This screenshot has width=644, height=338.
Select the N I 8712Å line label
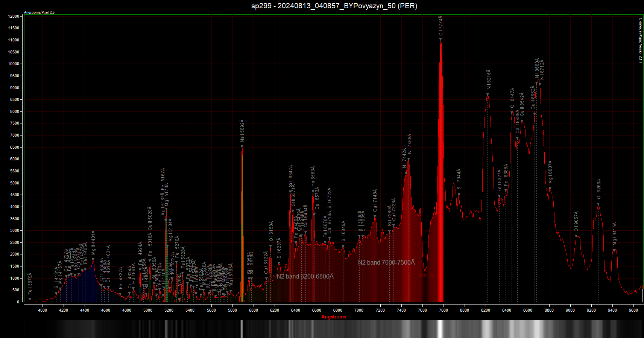pos(542,70)
